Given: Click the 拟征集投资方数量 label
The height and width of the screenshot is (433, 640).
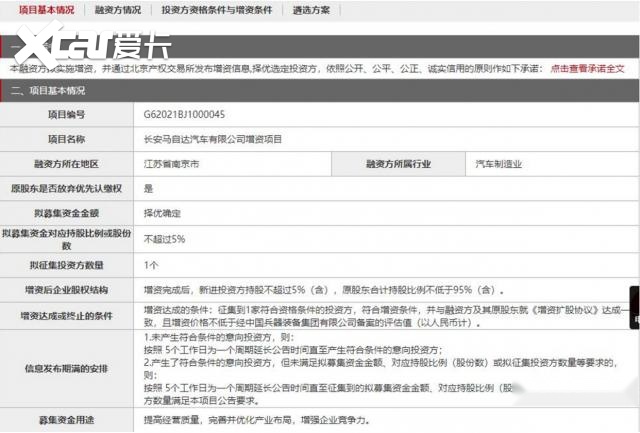Looking at the screenshot, I should [x=67, y=265].
